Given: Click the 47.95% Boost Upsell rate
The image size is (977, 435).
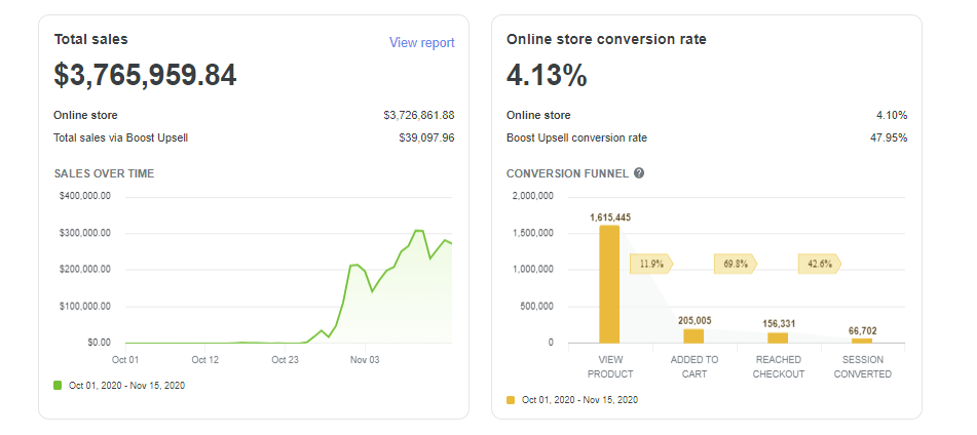Looking at the screenshot, I should 889,138.
